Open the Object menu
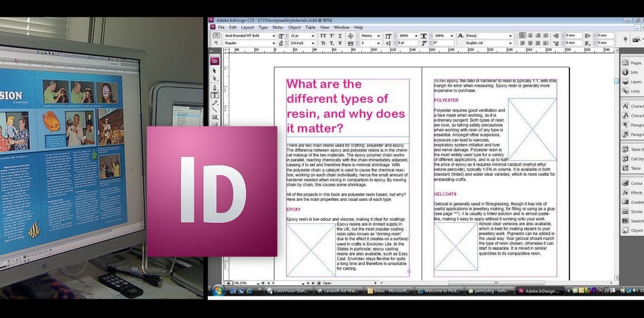This screenshot has width=644, height=318. pos(294,27)
